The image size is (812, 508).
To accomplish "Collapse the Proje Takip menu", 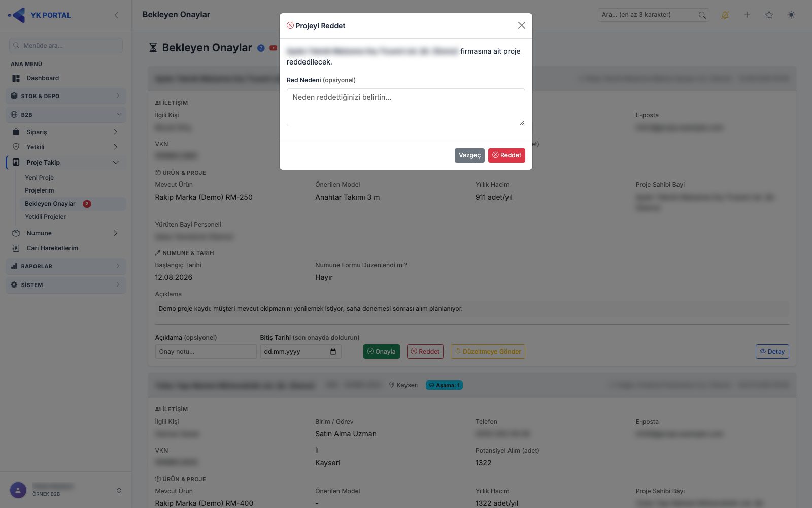I will 66,163.
